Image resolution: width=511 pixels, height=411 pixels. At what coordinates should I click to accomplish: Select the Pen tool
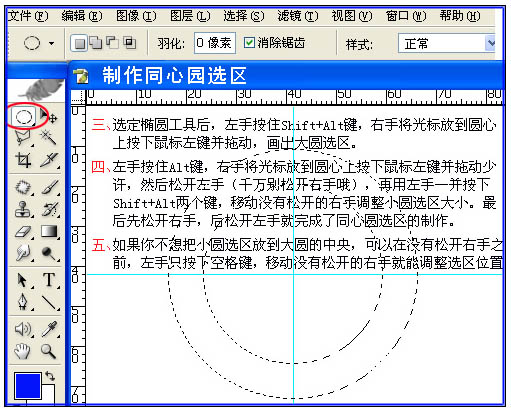pos(23,302)
